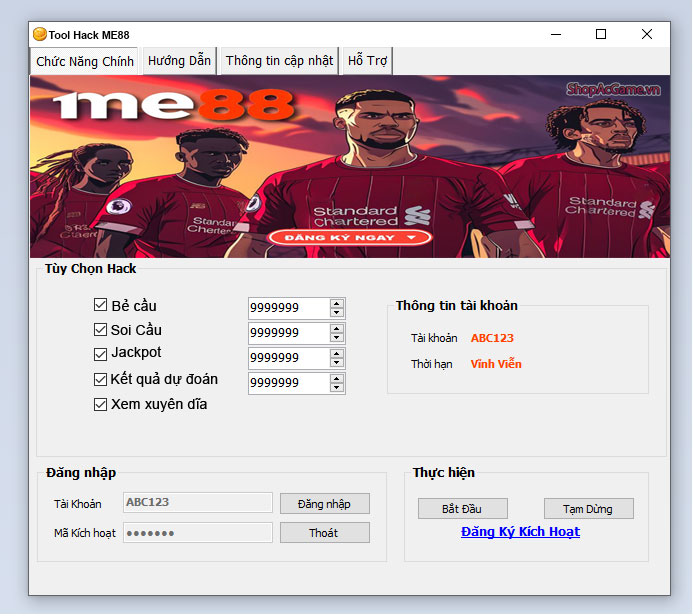The height and width of the screenshot is (616, 693).
Task: Click the Tool Hack ME88 coin icon
Action: coord(40,34)
